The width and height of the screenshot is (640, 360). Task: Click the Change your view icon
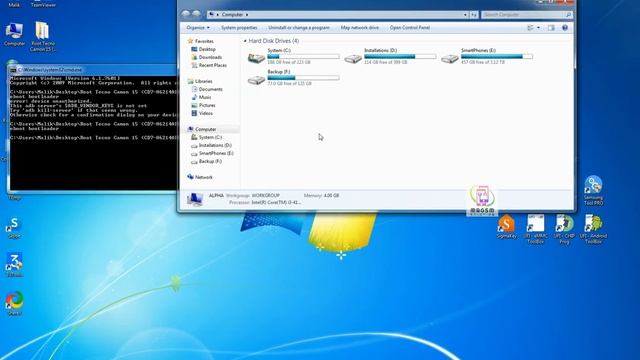[x=530, y=28]
